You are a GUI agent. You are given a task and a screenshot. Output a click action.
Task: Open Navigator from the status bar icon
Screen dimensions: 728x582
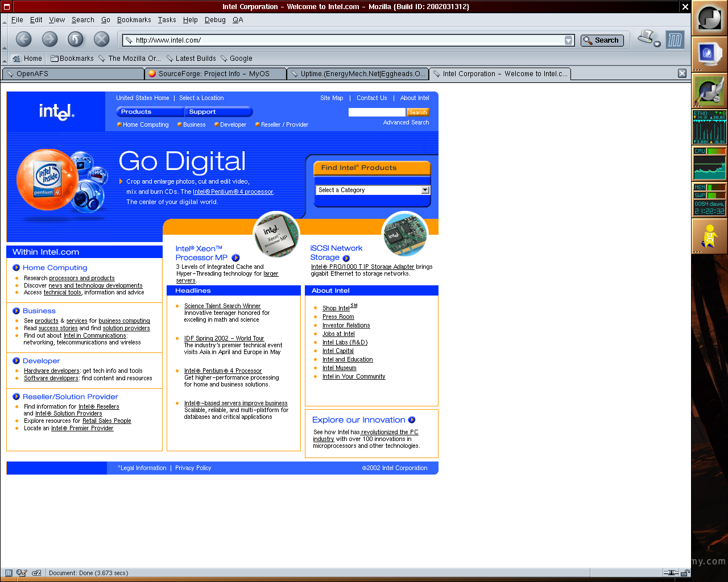click(9, 573)
